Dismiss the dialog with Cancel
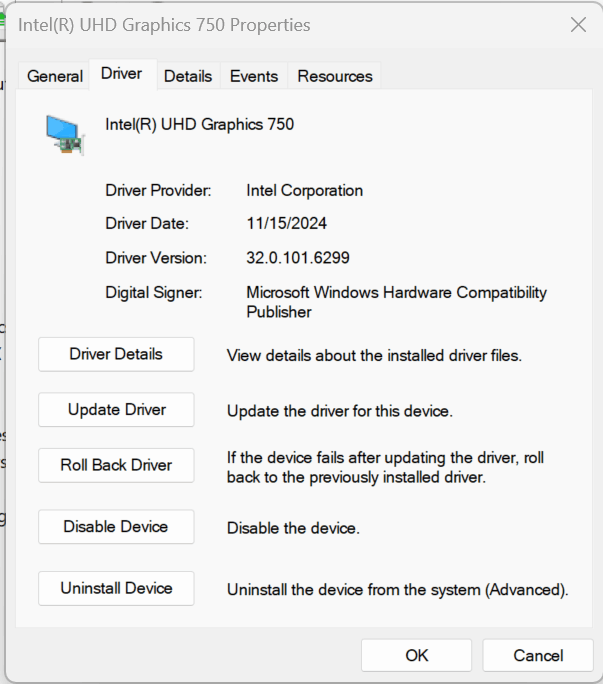The width and height of the screenshot is (603, 684). pos(538,655)
